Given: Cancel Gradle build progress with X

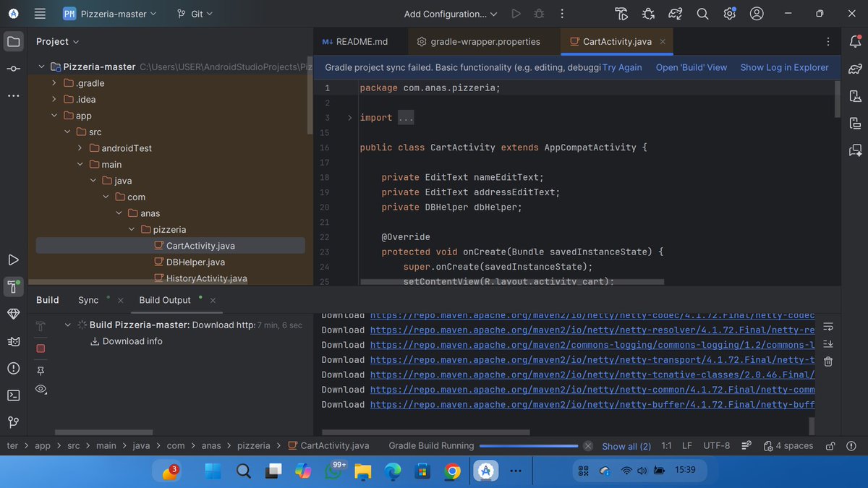Looking at the screenshot, I should click(x=588, y=446).
